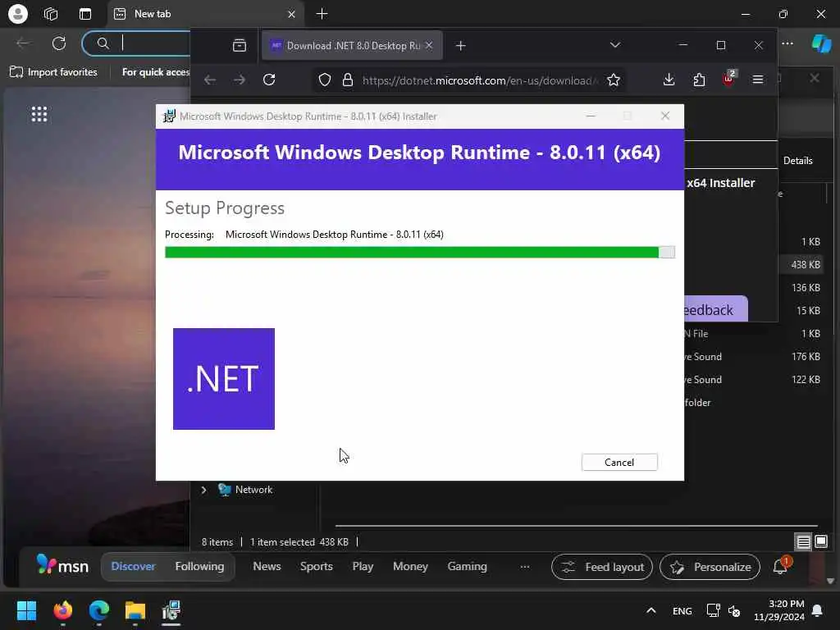This screenshot has height=630, width=840.
Task: Open Firefox list all tabs view icon
Action: pos(240,46)
